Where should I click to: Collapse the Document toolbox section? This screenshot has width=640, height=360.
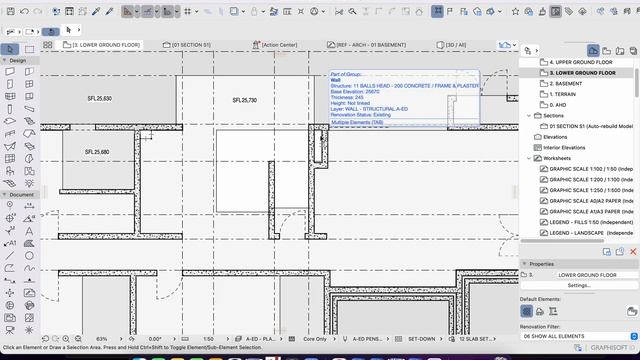[x=4, y=195]
